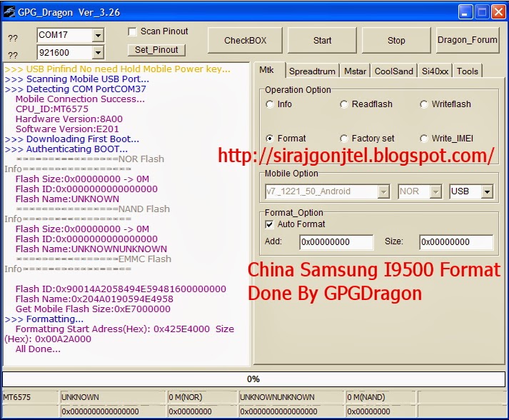Click the 'Hardware Version:8A00' log line
509x420 pixels.
(69, 119)
